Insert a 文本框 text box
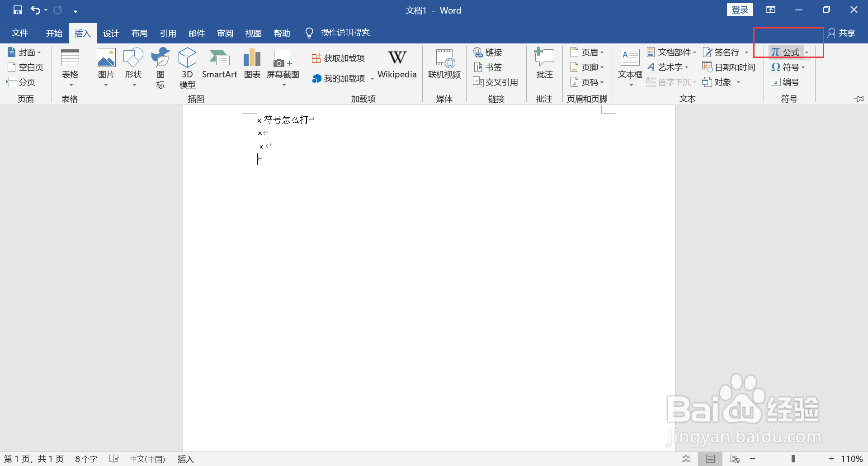Screen dimensions: 868x466 630,67
